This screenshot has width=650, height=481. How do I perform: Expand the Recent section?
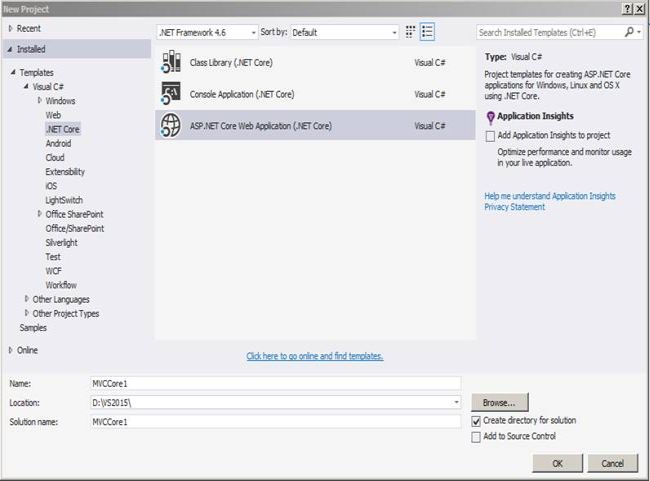[11, 28]
